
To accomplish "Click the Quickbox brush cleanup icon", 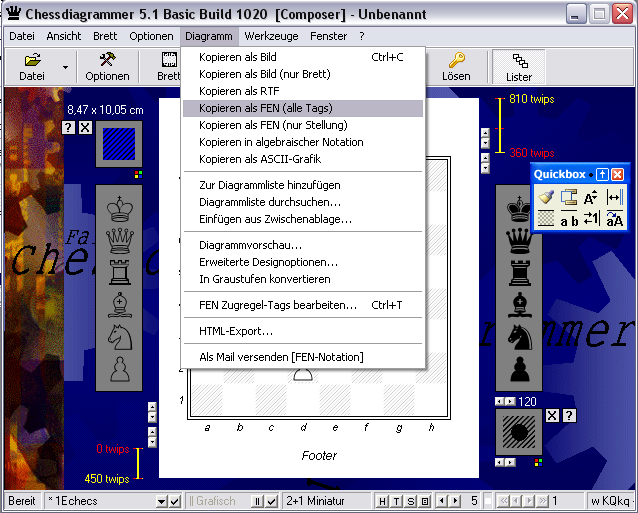I will 546,198.
